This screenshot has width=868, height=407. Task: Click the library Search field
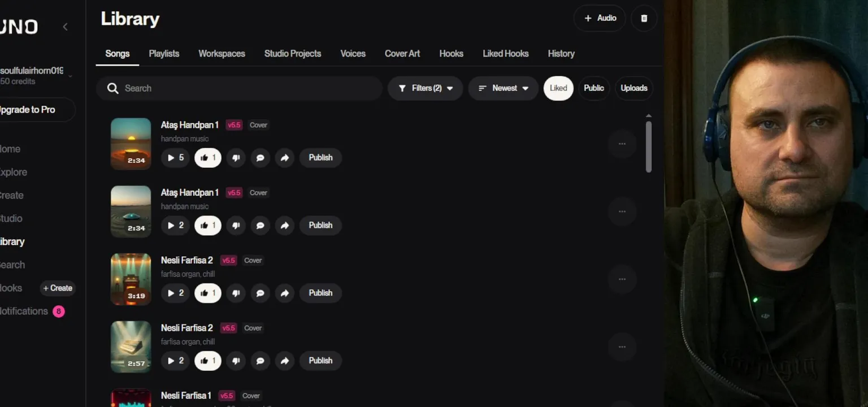[243, 88]
